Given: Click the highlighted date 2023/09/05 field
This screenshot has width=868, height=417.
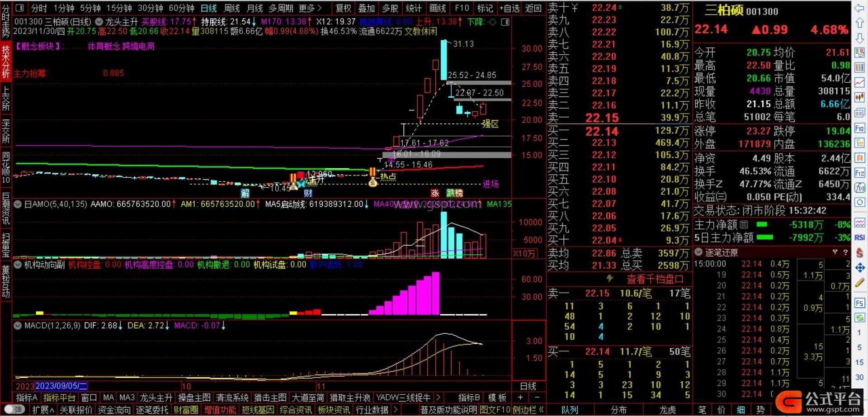Looking at the screenshot, I should 61,386.
